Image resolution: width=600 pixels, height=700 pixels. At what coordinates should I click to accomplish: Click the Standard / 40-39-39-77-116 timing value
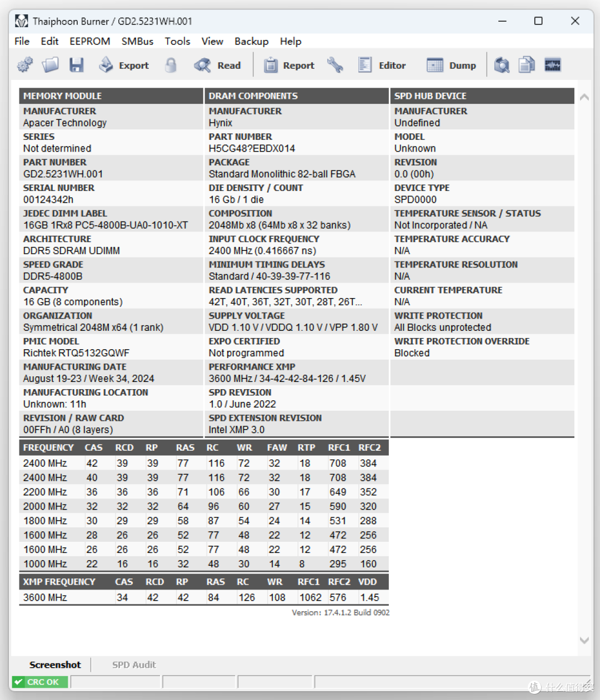click(269, 276)
